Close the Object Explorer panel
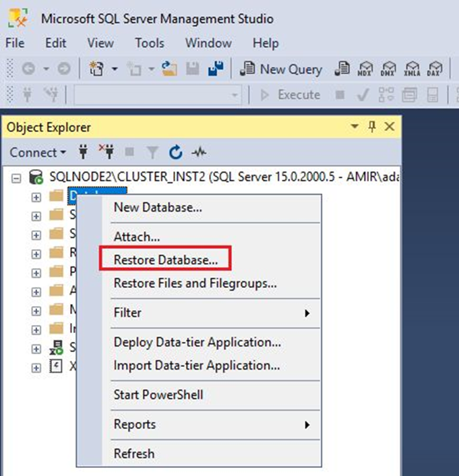This screenshot has width=459, height=476. pyautogui.click(x=389, y=127)
